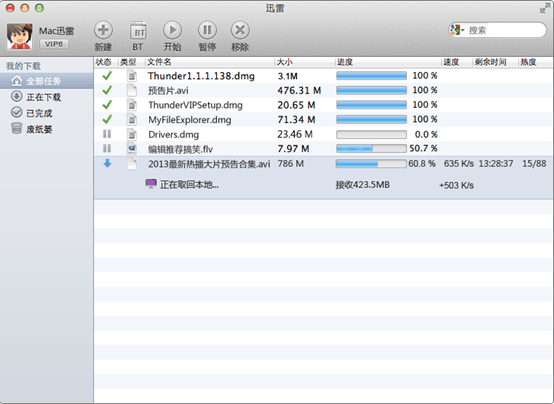Click the 60.8% progress bar of the avi download
The height and width of the screenshot is (404, 554).
(x=371, y=164)
